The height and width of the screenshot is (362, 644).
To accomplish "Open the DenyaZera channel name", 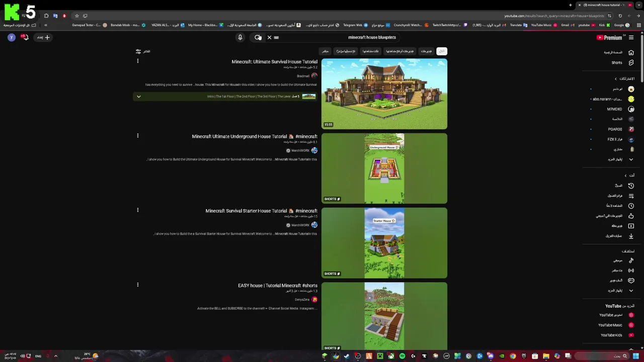I will (x=302, y=300).
